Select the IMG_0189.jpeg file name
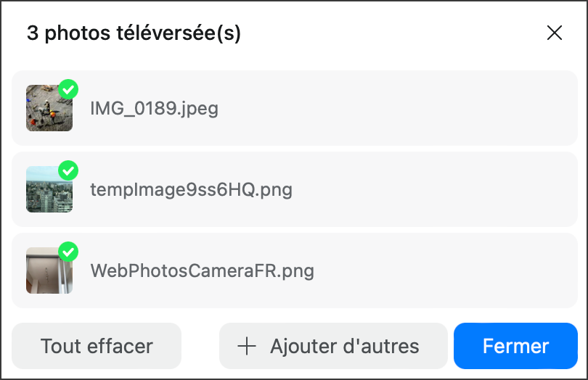This screenshot has width=588, height=380. [x=154, y=109]
